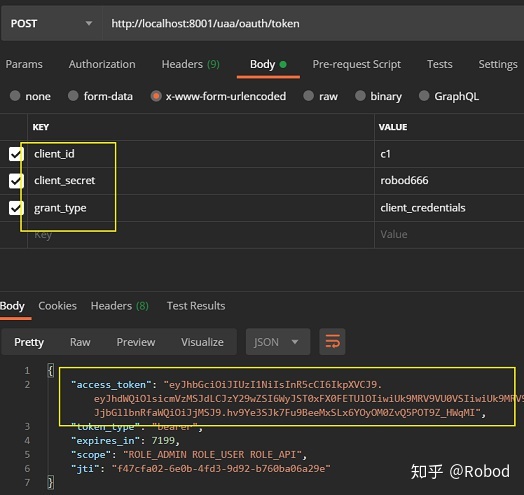Open the POST method dropdown
Image resolution: width=524 pixels, height=495 pixels.
coord(51,24)
